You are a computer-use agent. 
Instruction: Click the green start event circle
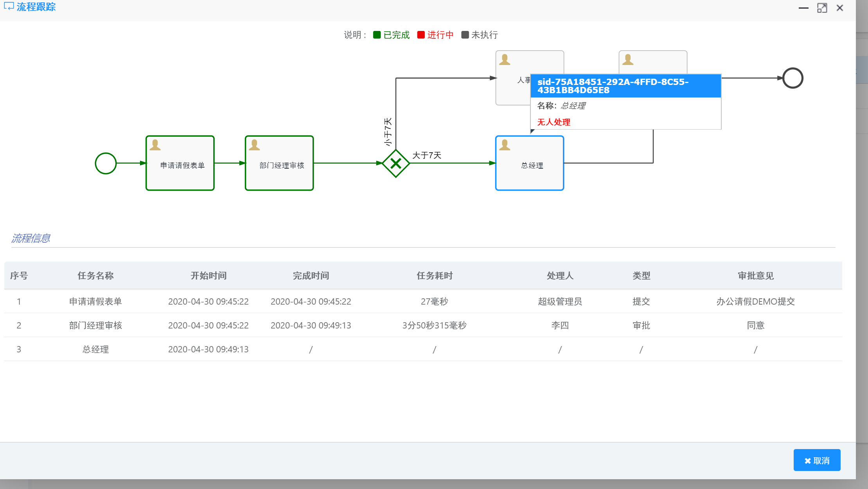(106, 163)
